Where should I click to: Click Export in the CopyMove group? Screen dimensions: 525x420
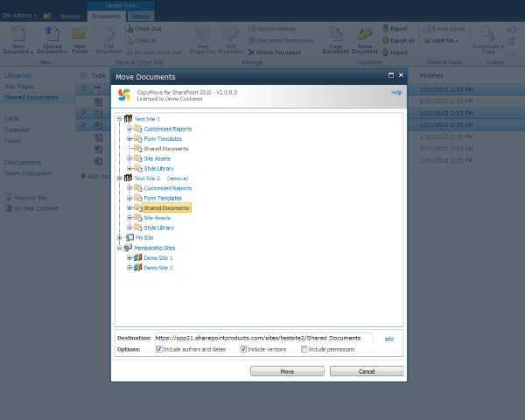tap(395, 29)
